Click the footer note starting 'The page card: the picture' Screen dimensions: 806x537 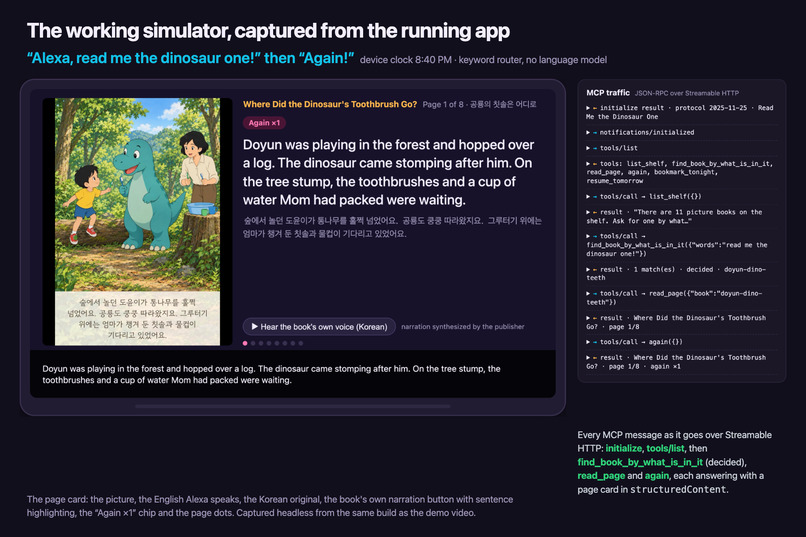tap(270, 506)
